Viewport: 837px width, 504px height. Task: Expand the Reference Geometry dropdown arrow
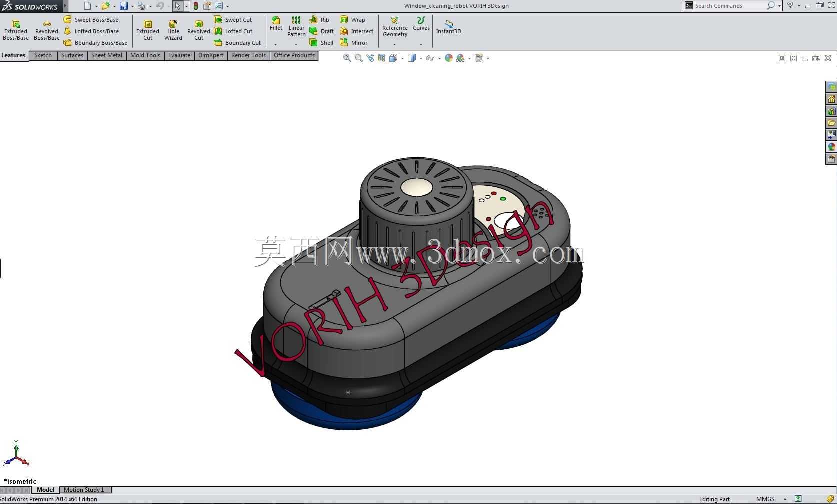coord(394,44)
